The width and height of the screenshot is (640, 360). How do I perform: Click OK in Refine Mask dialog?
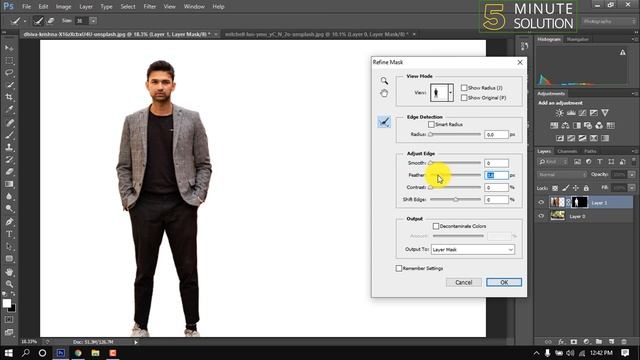tap(504, 282)
